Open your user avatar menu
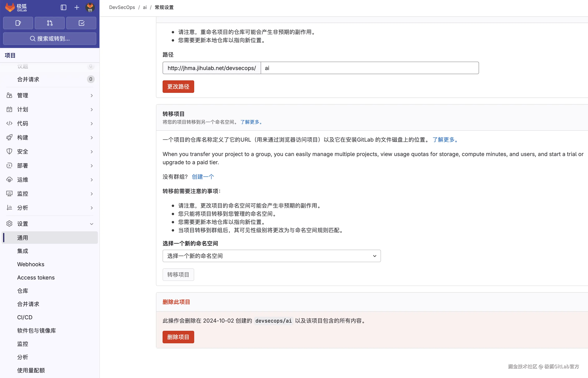 (x=90, y=8)
